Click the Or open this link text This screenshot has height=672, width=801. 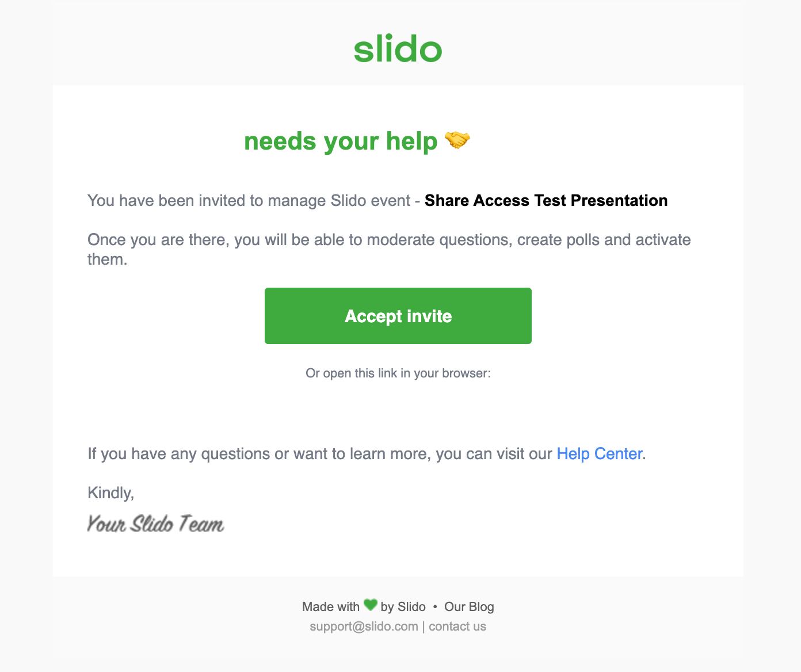pos(398,373)
